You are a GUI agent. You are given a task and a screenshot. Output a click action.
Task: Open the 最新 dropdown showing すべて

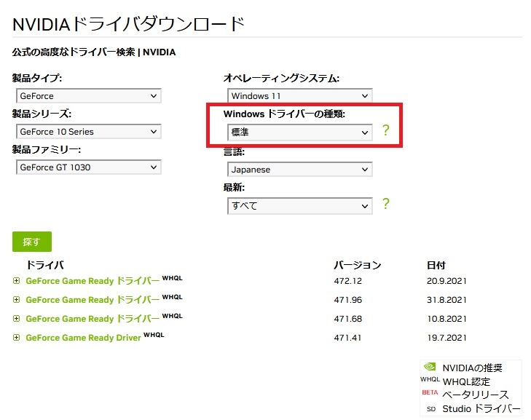point(299,206)
